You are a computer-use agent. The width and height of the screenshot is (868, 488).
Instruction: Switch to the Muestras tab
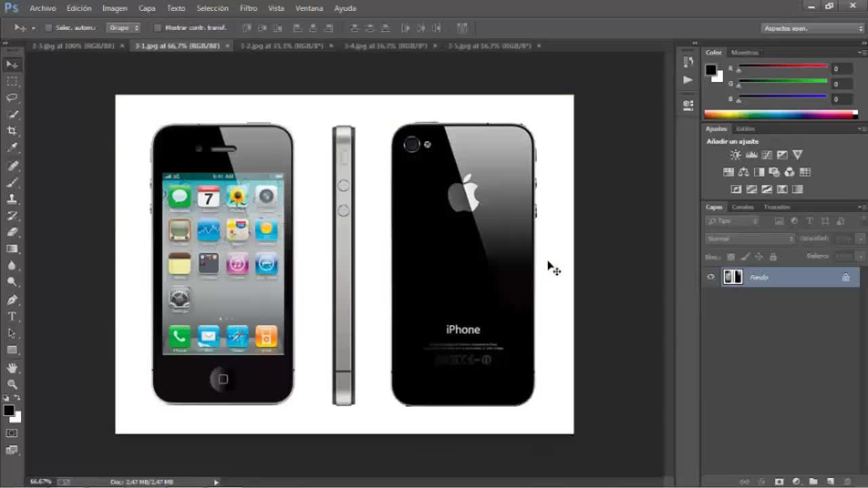pyautogui.click(x=745, y=52)
